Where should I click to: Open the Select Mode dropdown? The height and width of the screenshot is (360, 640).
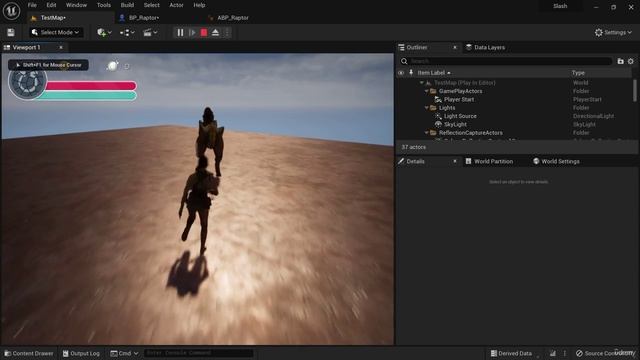(x=56, y=32)
